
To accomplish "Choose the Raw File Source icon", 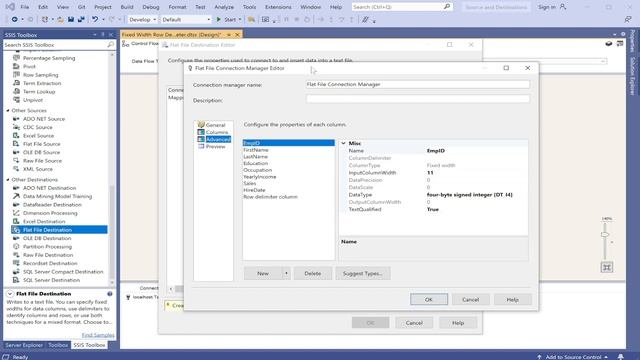I will point(16,160).
